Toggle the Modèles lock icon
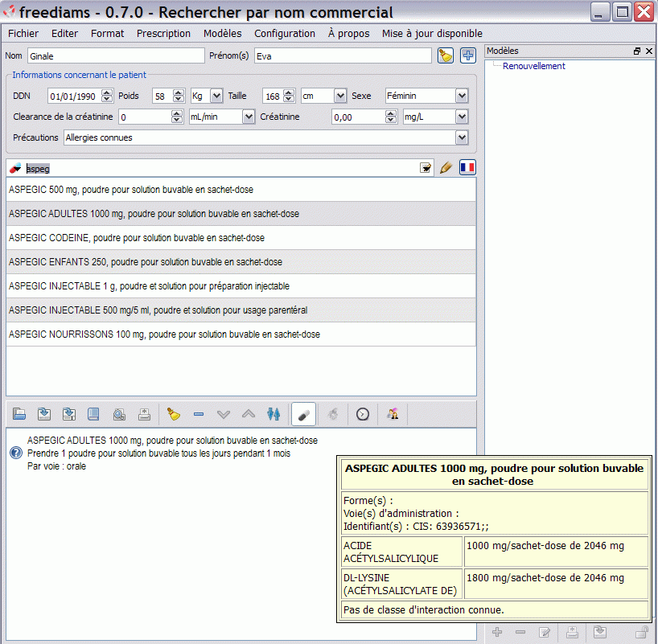The image size is (658, 644). (642, 632)
